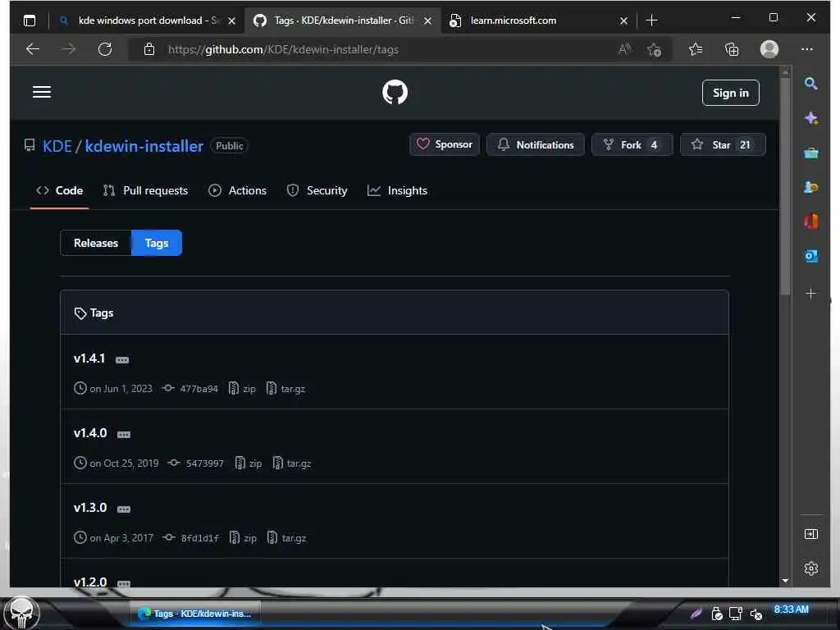Open the v1.4.0 tag
Viewport: 840px width, 630px height.
click(x=90, y=433)
